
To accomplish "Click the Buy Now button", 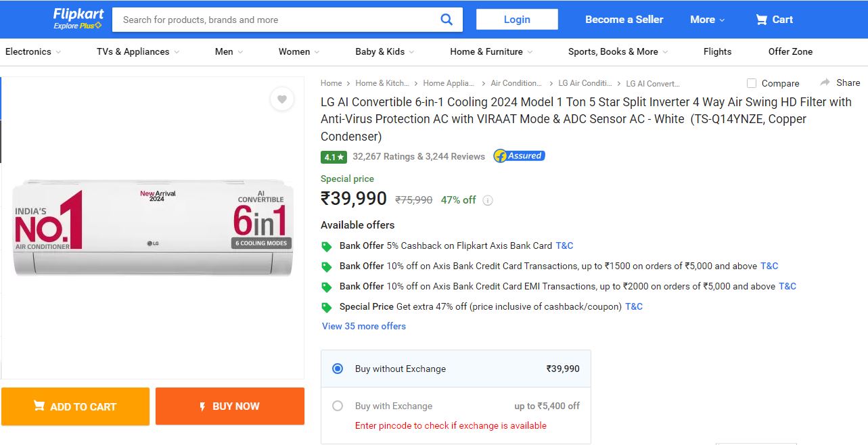I will pyautogui.click(x=229, y=406).
